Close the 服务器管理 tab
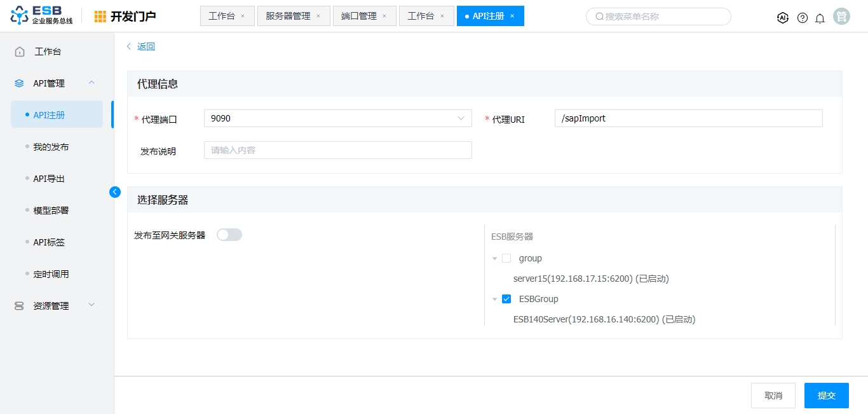Screen dimensions: 868x414 pos(318,16)
